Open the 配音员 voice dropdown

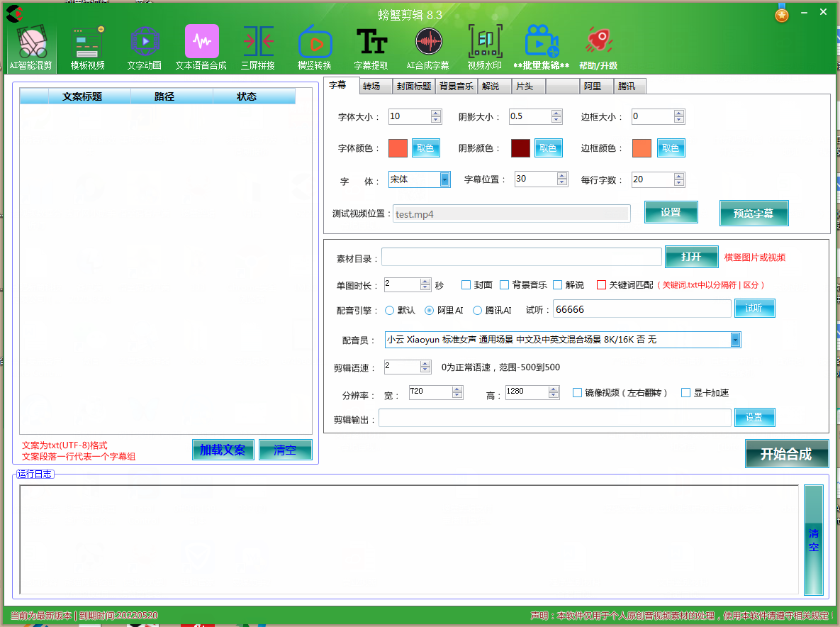tap(735, 340)
